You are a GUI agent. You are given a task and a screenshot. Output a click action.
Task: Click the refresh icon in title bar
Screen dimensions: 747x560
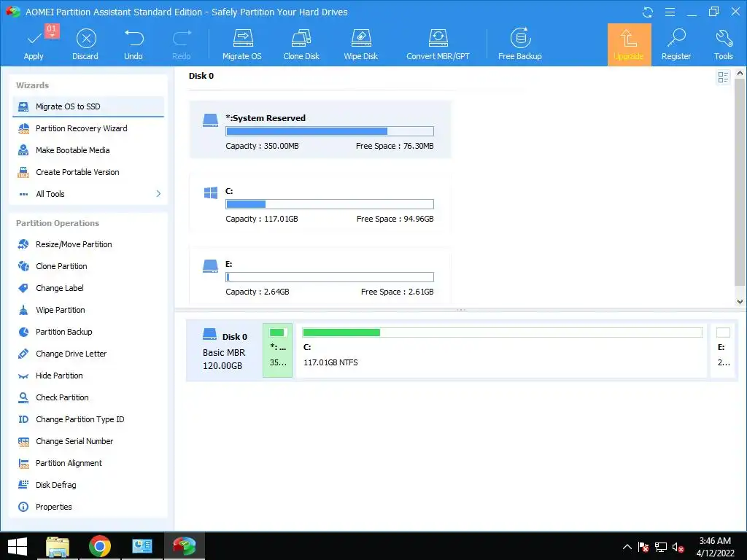point(648,12)
